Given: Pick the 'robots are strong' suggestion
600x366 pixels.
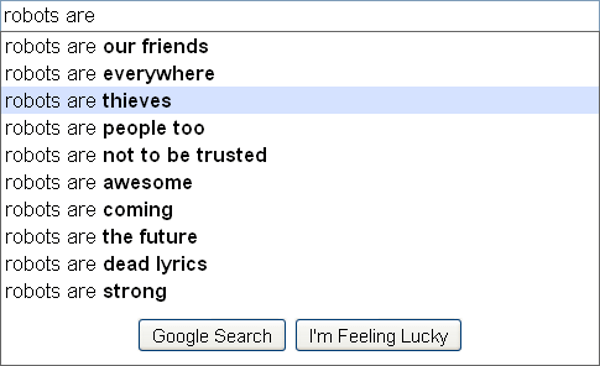Looking at the screenshot, I should coord(300,291).
